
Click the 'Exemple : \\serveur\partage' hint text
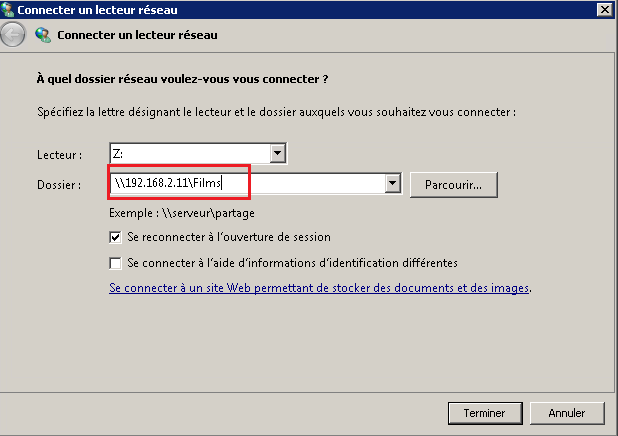coord(182,213)
